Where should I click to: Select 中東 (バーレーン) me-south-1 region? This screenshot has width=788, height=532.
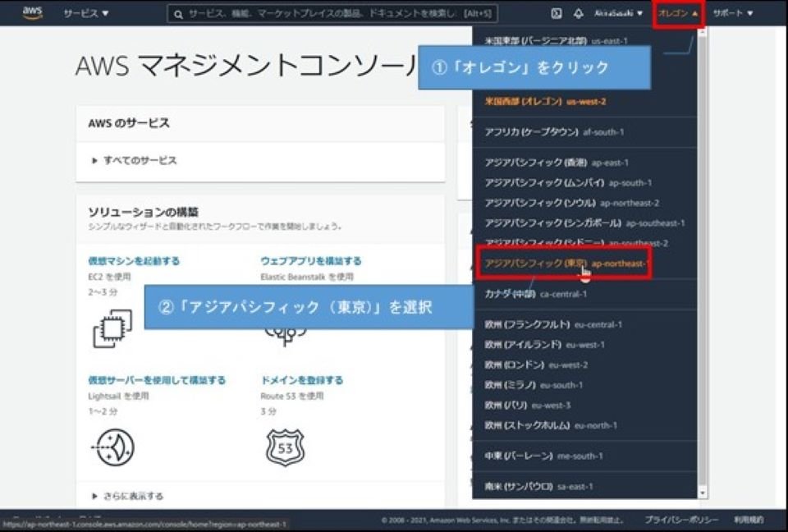click(x=543, y=456)
